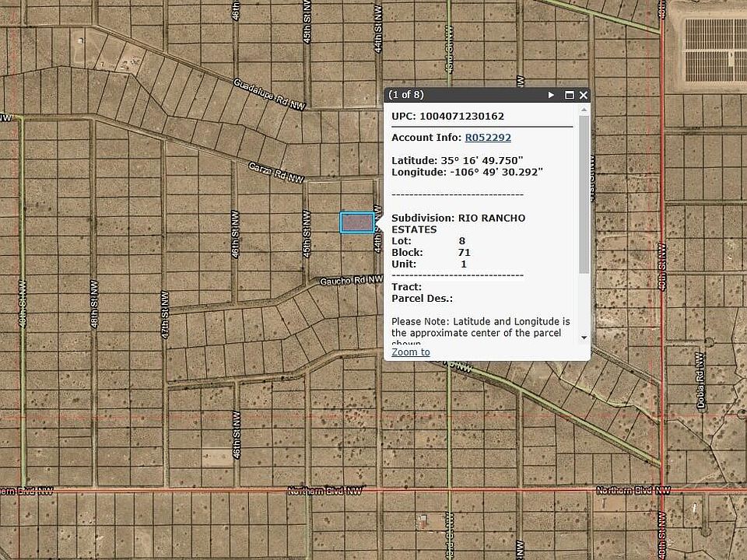Open account info link R052292

[488, 138]
